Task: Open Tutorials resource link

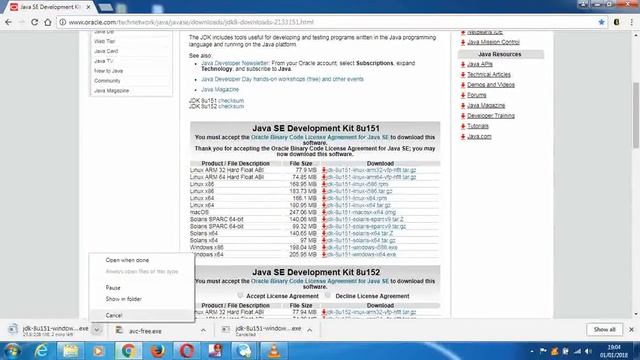Action: (478, 126)
